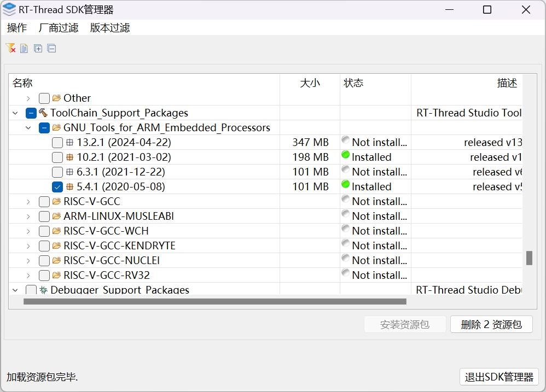Click the ARM-LINUX-MUSLEABI folder icon
The width and height of the screenshot is (546, 392).
(56, 217)
